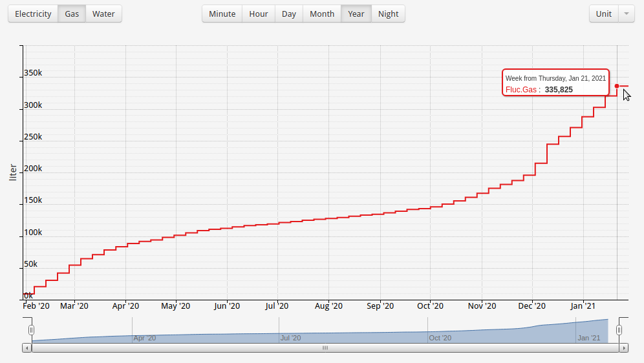Select Minute time resolution

point(222,14)
